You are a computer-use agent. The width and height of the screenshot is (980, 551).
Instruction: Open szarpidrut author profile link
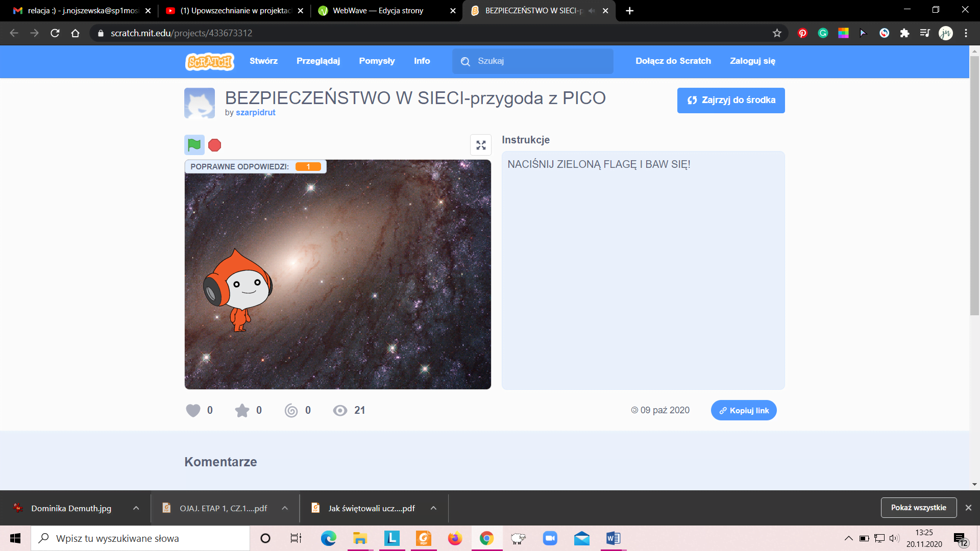click(x=255, y=112)
